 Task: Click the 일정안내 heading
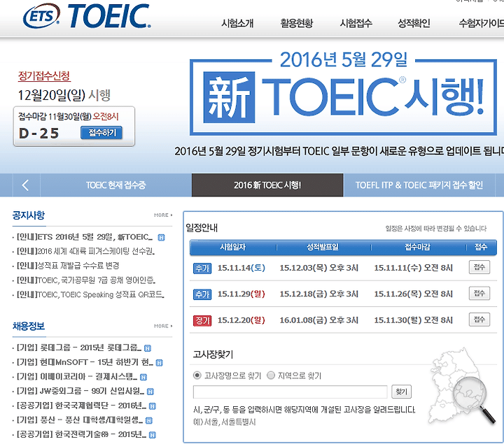point(202,228)
